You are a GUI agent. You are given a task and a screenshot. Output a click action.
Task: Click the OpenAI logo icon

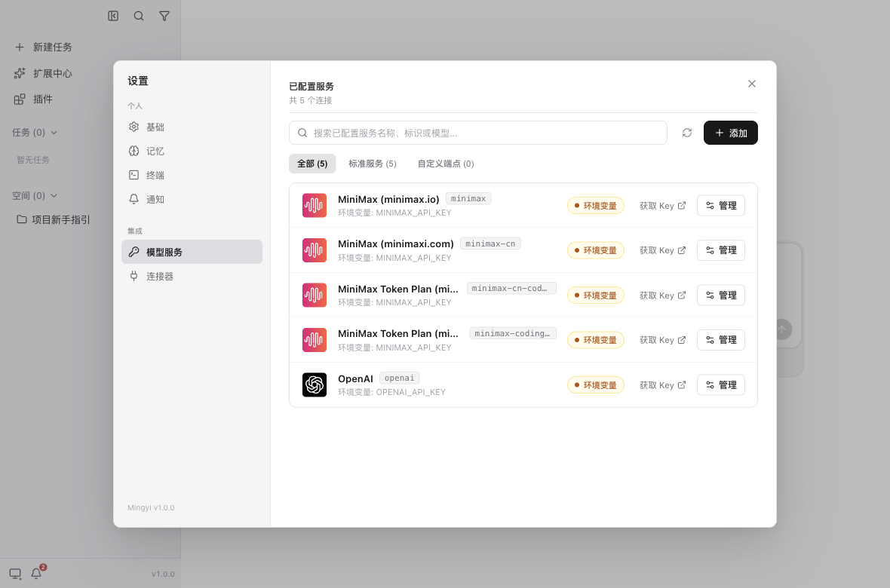315,384
